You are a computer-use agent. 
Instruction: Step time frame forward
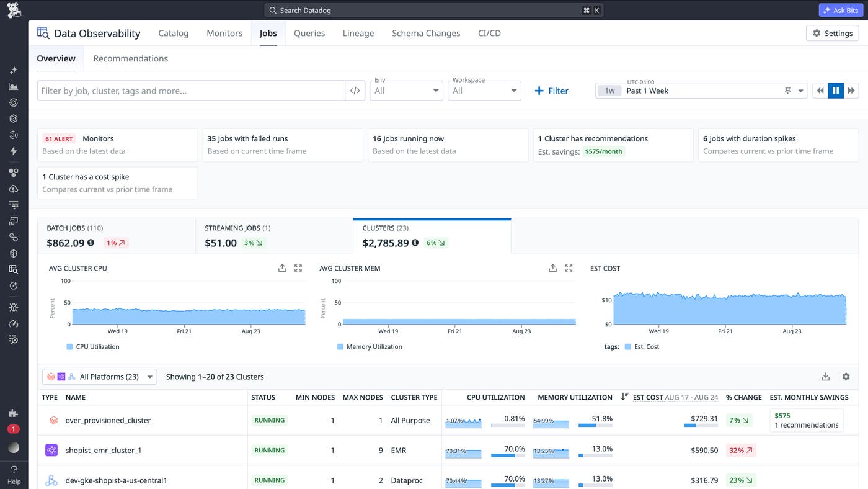point(851,91)
